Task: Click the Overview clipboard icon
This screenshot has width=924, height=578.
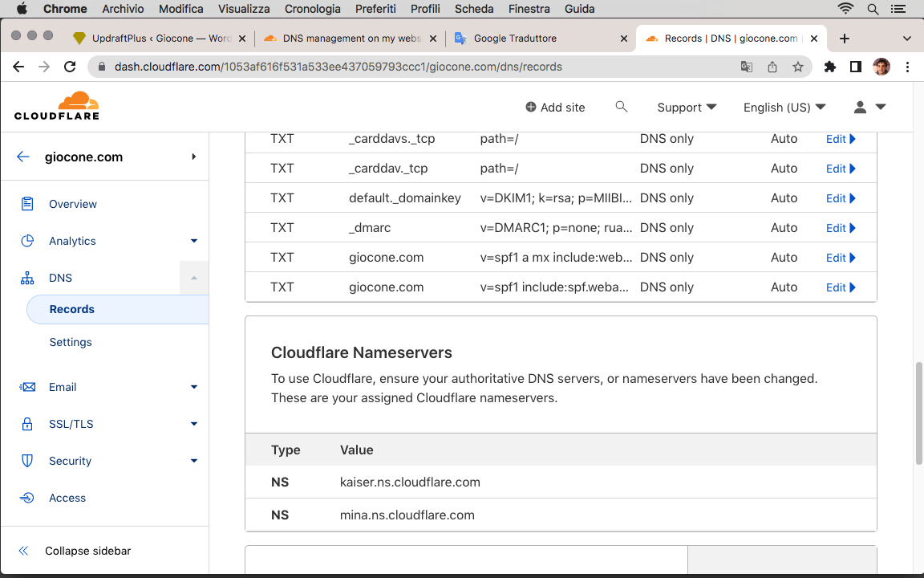Action: click(27, 204)
